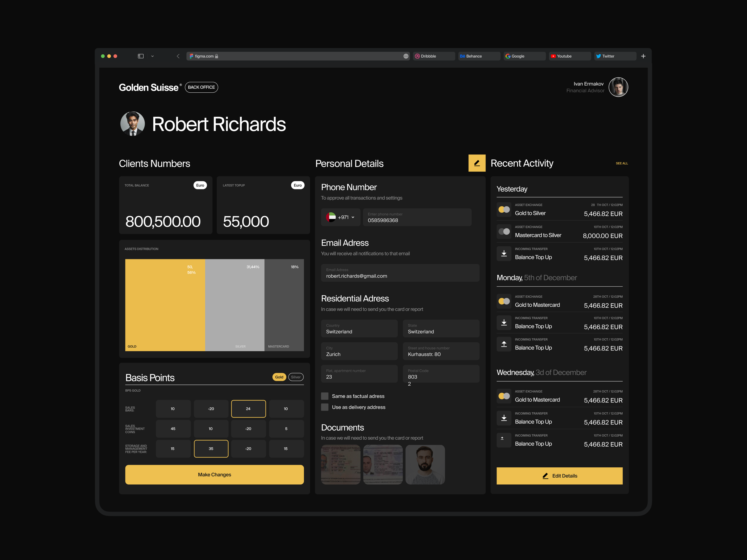The image size is (747, 560).
Task: Click the Make Changes button
Action: [214, 474]
